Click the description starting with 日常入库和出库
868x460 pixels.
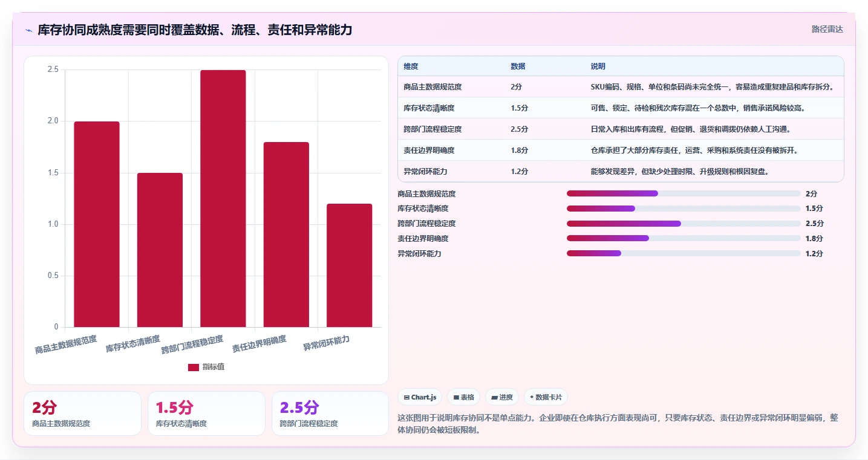click(x=691, y=129)
